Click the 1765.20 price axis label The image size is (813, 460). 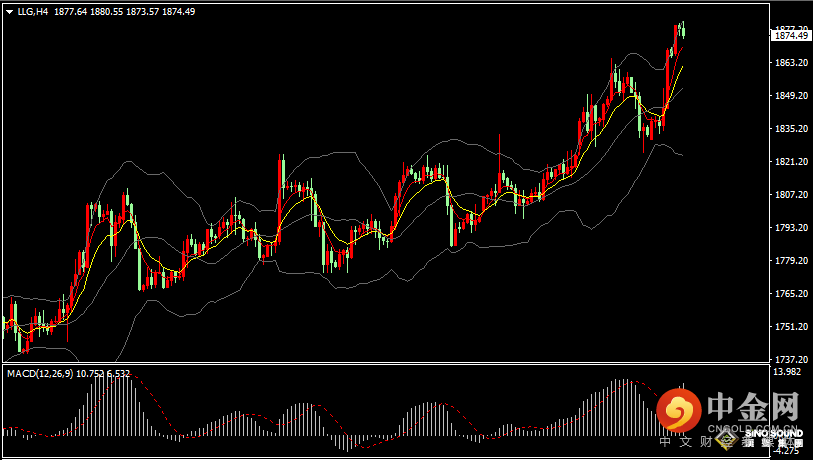point(790,294)
